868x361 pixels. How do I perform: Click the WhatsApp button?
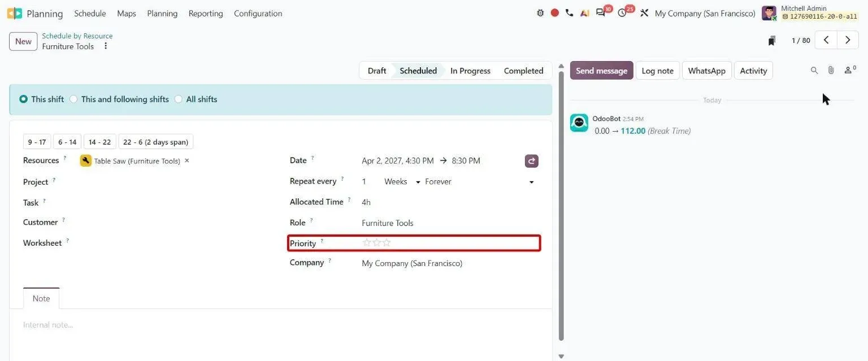707,71
